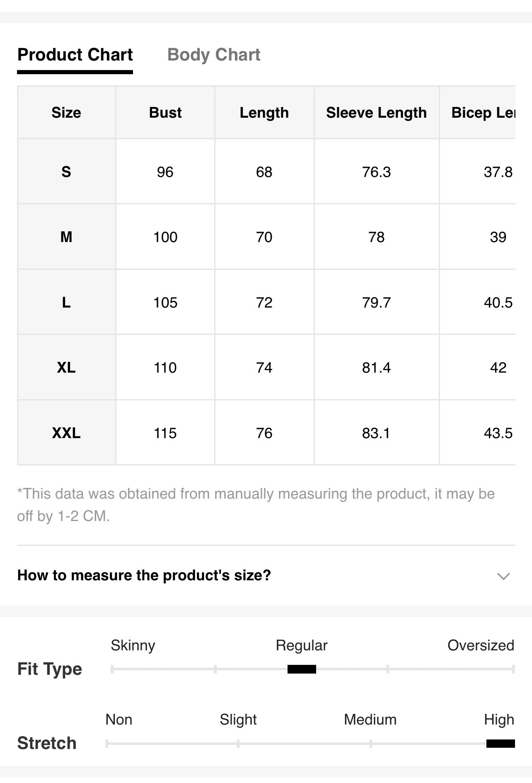Select the M size row header

tap(66, 237)
